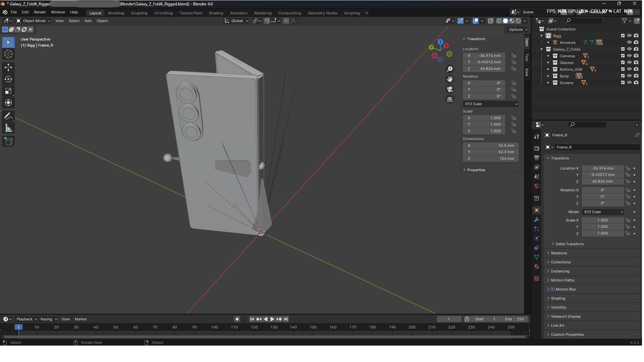
Task: Open the Object Data properties tab icon
Action: tap(537, 257)
